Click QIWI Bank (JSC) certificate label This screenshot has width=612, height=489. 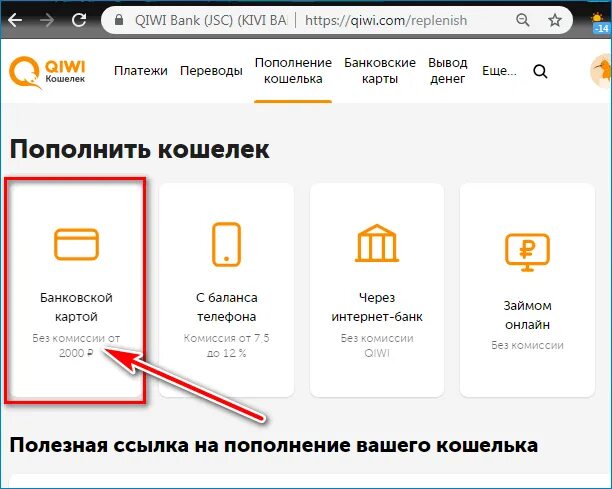tap(211, 20)
